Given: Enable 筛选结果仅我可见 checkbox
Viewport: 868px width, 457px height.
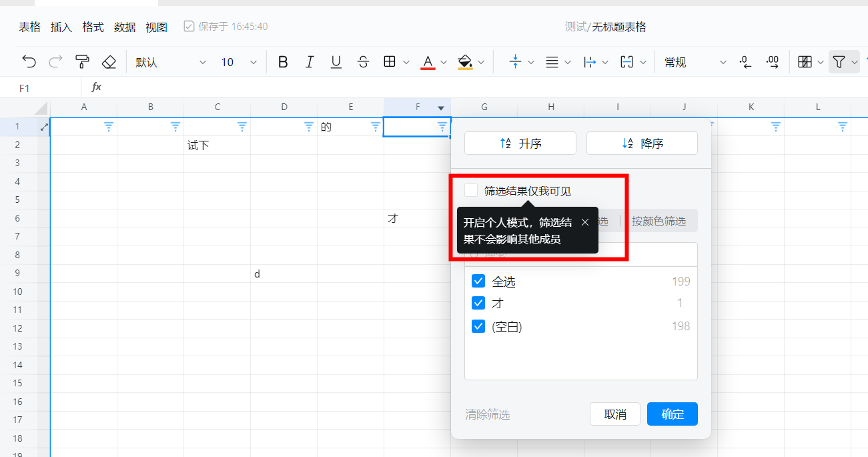Looking at the screenshot, I should (471, 189).
